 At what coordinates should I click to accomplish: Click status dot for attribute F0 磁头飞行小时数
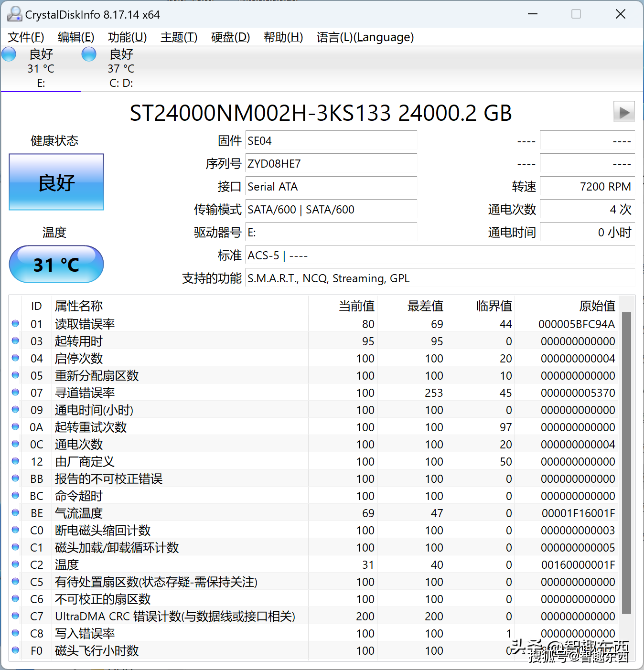tap(15, 650)
